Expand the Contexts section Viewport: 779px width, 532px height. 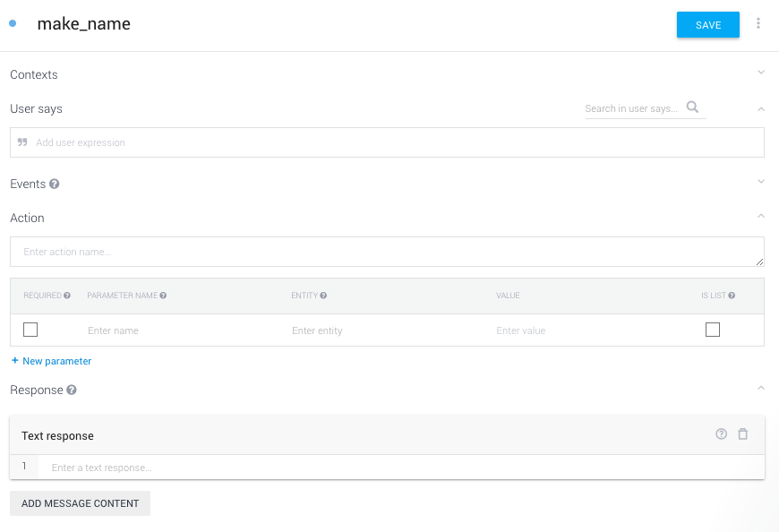(761, 73)
